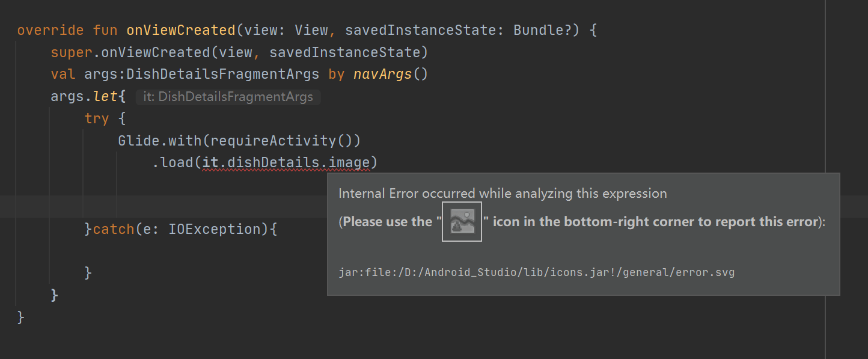This screenshot has height=359, width=868.
Task: Click the 'catch' keyword
Action: coord(113,229)
